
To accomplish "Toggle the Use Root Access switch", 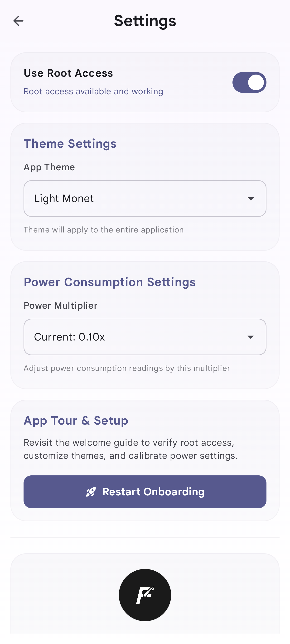I will [249, 82].
